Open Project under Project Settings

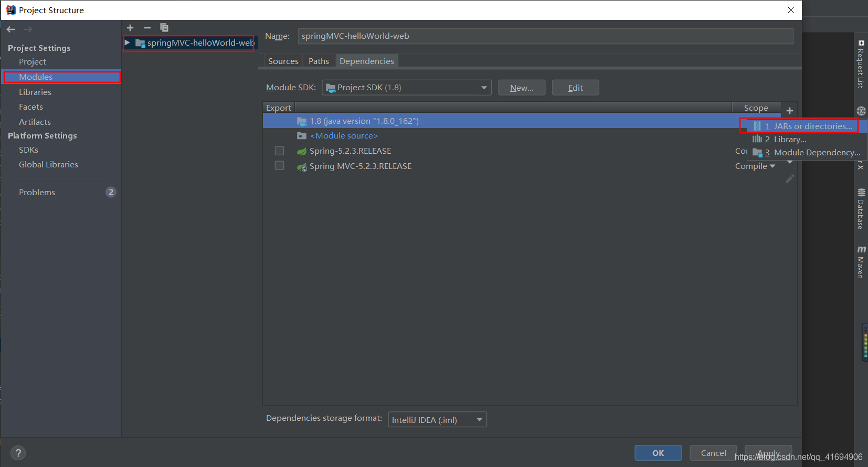[x=33, y=62]
